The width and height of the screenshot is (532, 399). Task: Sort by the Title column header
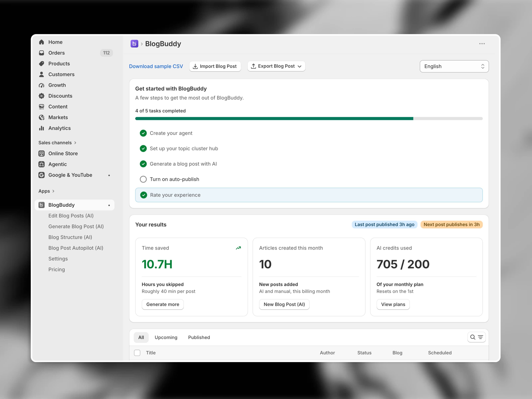(x=151, y=353)
